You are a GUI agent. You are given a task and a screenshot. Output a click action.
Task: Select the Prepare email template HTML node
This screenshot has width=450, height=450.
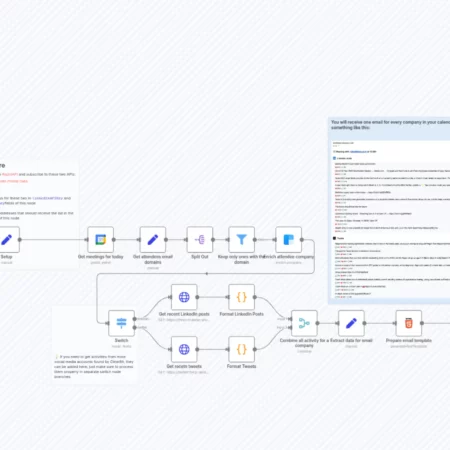click(x=409, y=323)
